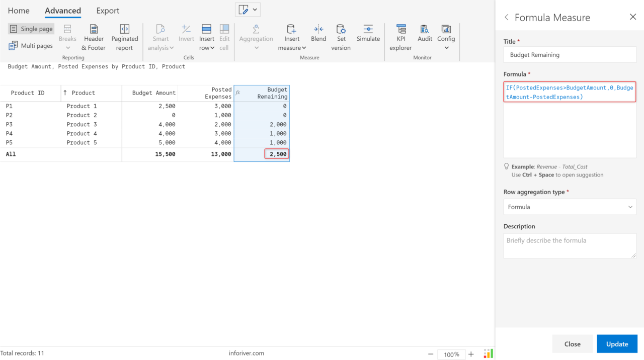Open the Row aggregation type dropdown

click(570, 207)
